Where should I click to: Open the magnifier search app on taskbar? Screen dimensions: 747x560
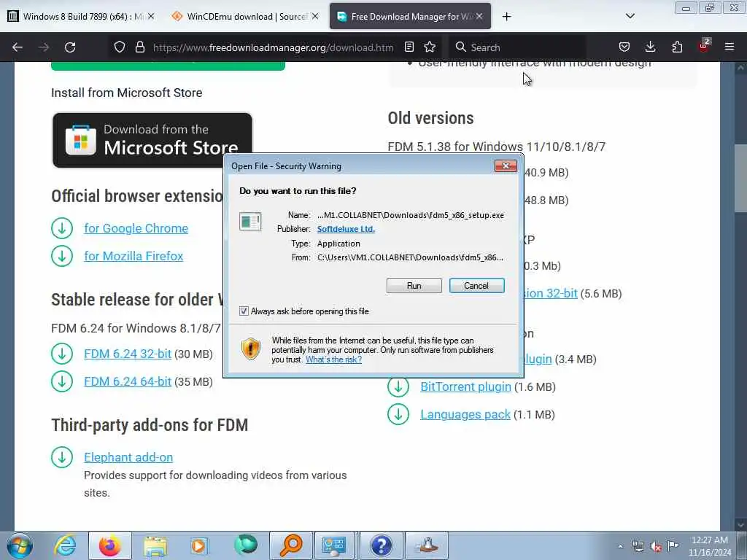pos(291,545)
